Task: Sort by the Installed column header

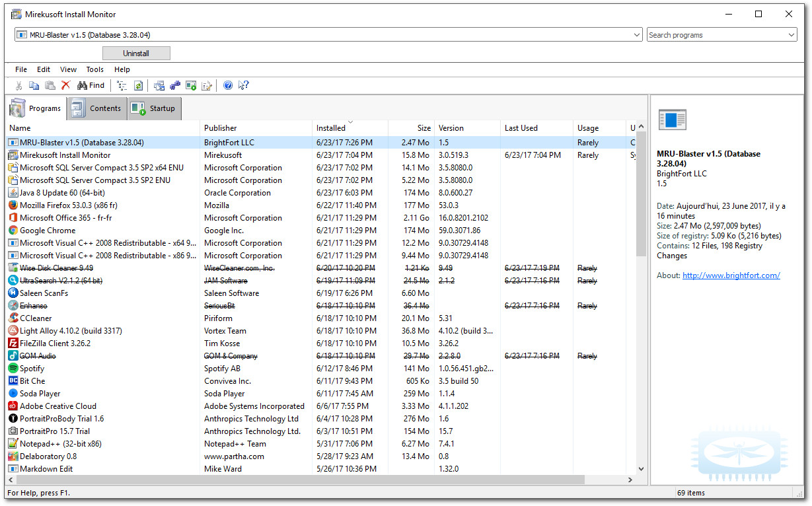Action: [x=350, y=128]
